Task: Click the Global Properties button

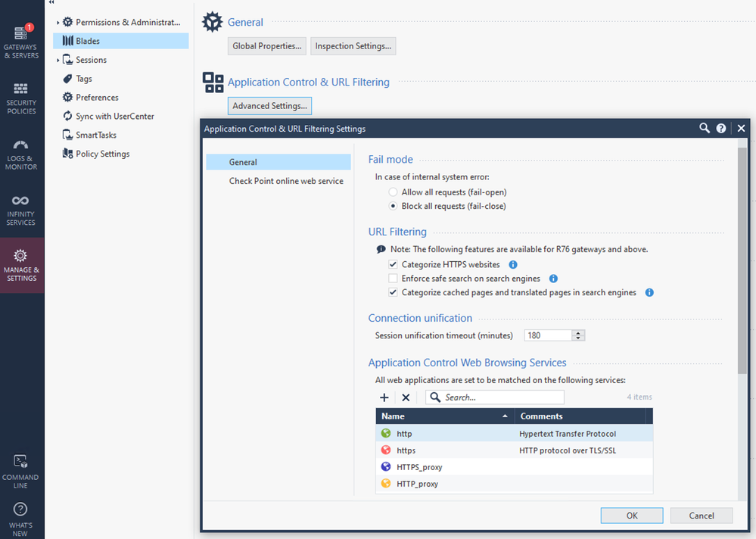Action: coord(267,46)
